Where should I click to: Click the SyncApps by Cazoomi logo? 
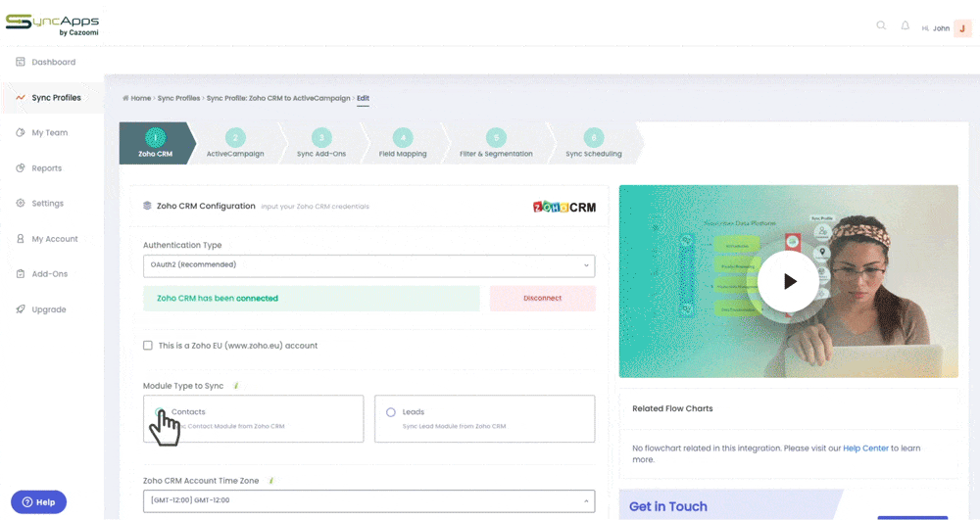click(x=53, y=24)
